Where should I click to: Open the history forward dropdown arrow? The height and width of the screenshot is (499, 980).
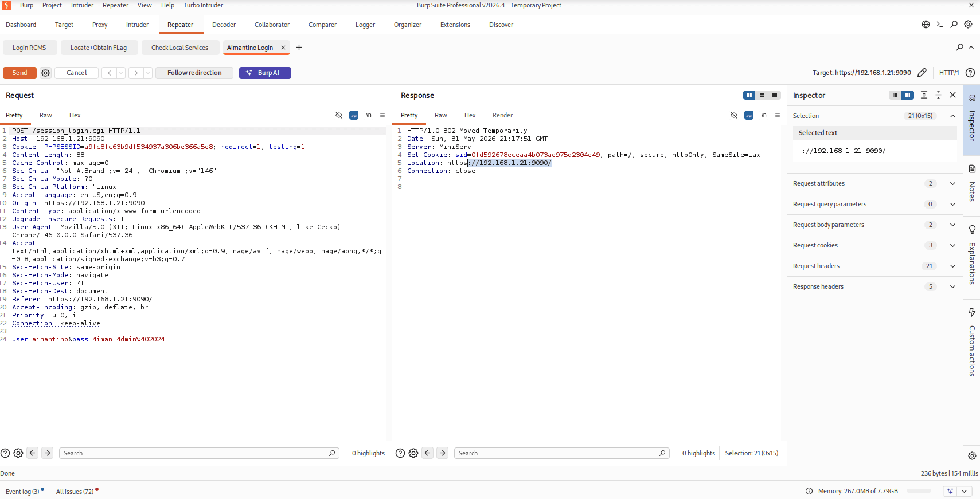[148, 73]
